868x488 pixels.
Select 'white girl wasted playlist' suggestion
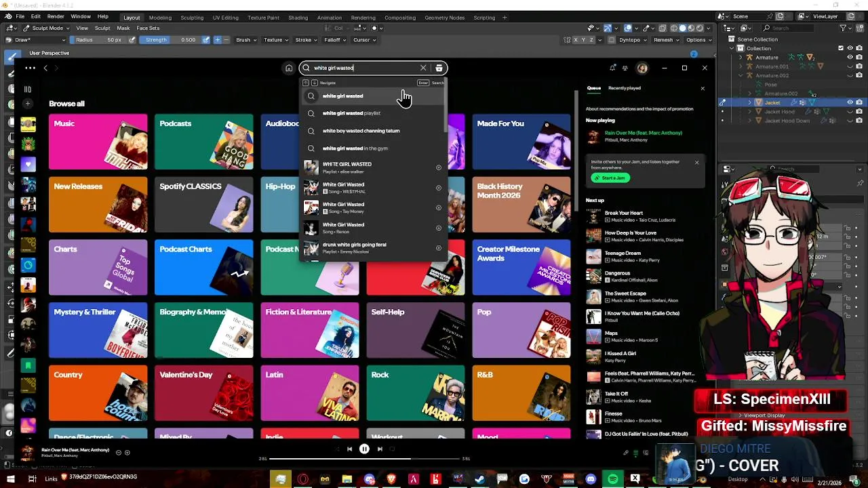(372, 113)
